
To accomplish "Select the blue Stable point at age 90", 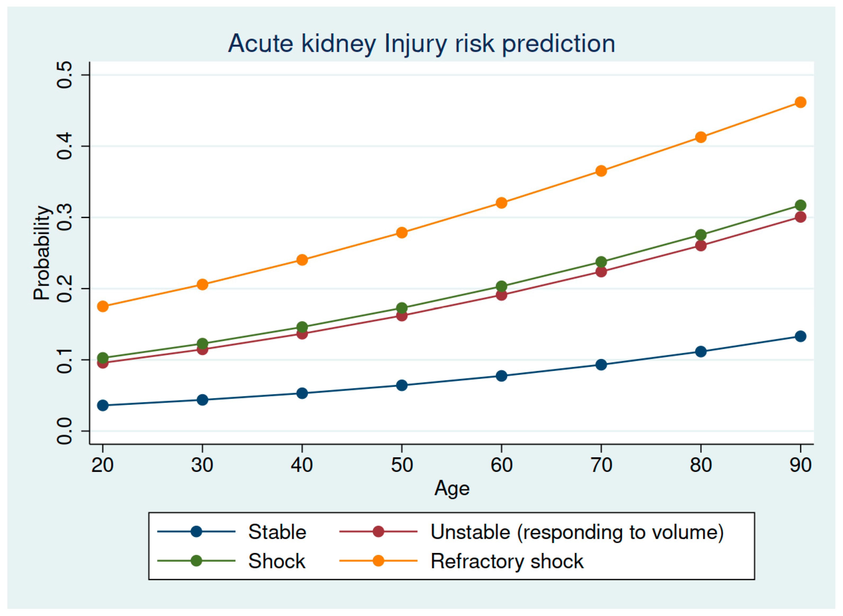I will click(x=800, y=336).
